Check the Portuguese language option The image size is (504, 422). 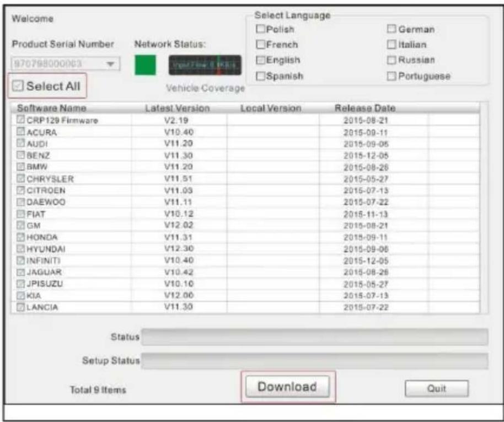point(391,76)
